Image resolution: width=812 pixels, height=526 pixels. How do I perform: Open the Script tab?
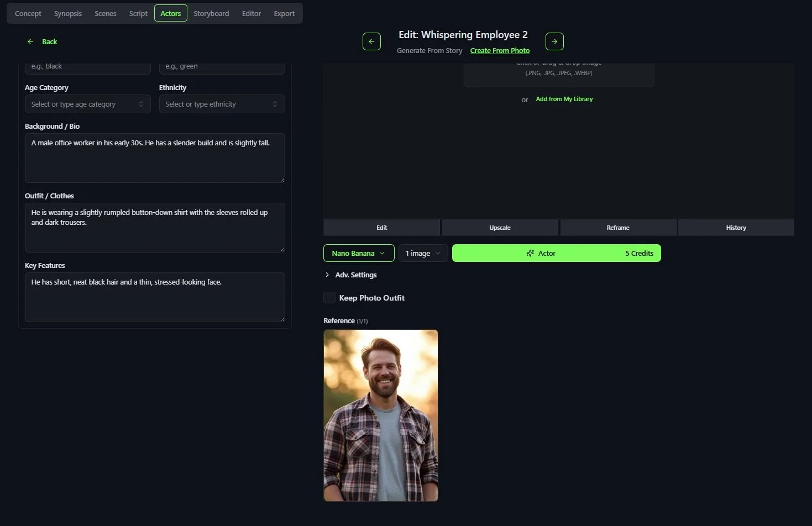[x=138, y=13]
